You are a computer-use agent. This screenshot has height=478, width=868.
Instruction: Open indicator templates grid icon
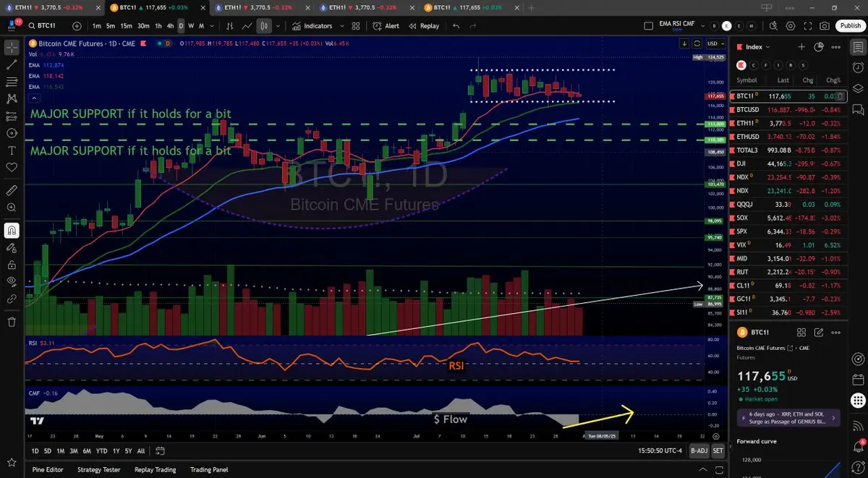pyautogui.click(x=356, y=26)
